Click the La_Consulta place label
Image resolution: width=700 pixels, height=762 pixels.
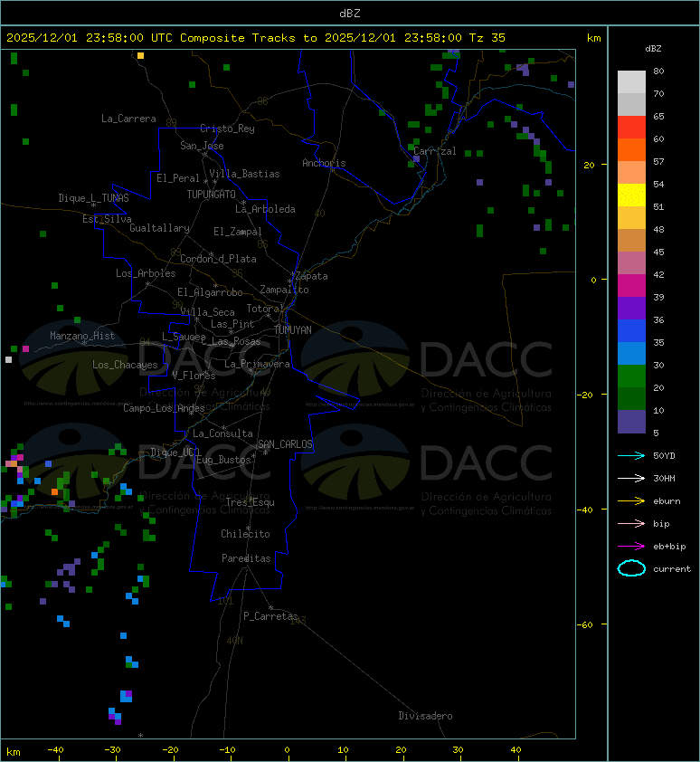pos(222,433)
